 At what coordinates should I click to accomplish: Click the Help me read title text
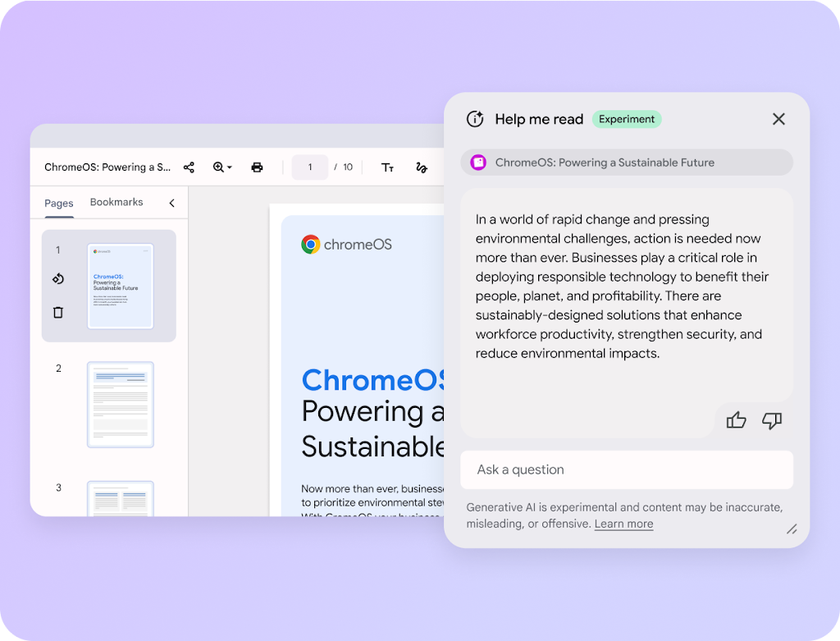pyautogui.click(x=539, y=119)
